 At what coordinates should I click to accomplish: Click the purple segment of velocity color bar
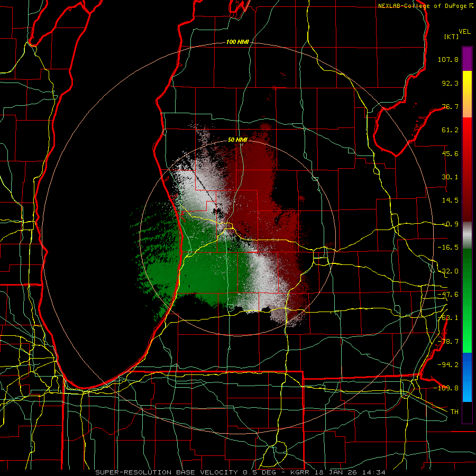click(467, 59)
